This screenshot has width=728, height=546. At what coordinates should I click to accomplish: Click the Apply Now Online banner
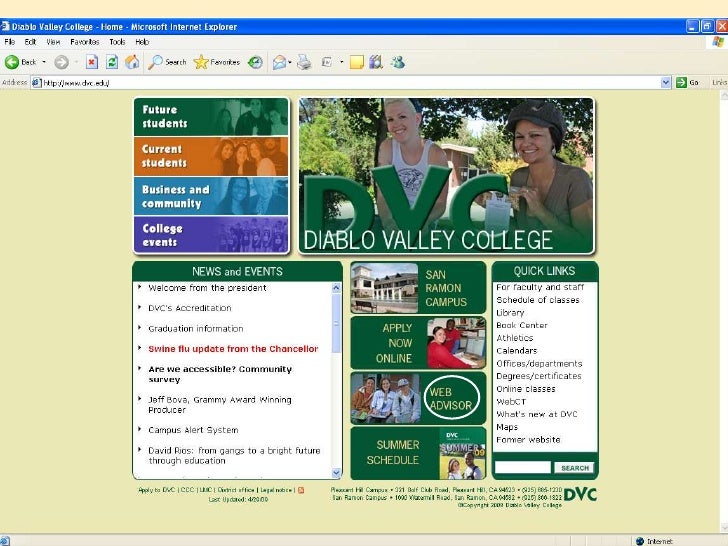point(418,343)
